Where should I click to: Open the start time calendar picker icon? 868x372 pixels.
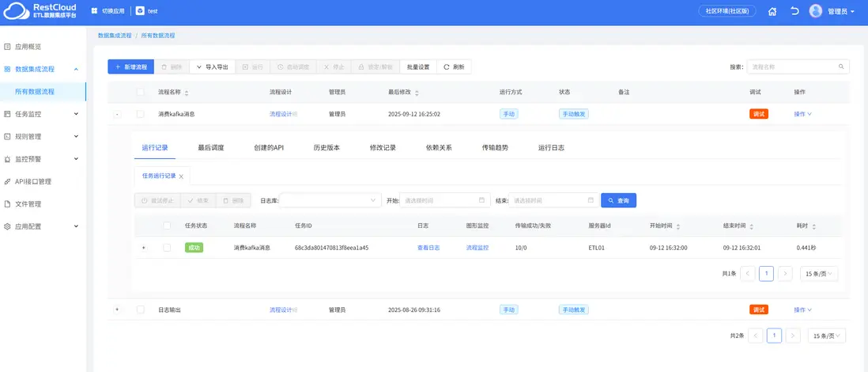tap(482, 200)
